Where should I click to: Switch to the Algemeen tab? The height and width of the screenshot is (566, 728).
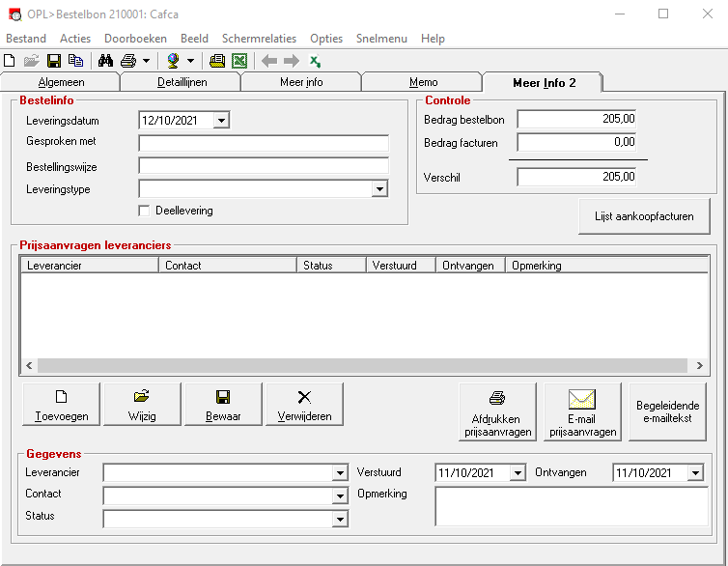click(x=61, y=82)
